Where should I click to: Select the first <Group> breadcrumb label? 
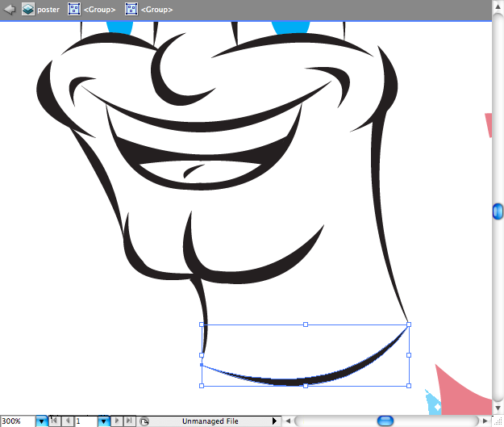[99, 10]
